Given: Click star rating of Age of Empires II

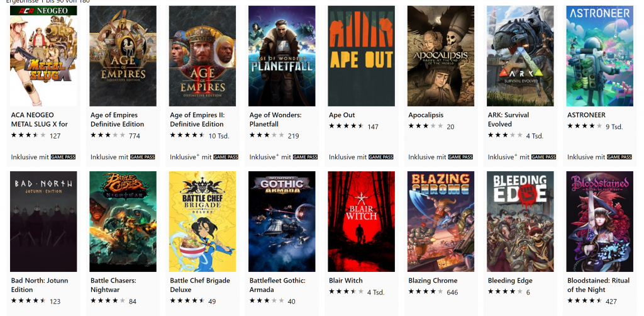Looking at the screenshot, I should coord(187,135).
